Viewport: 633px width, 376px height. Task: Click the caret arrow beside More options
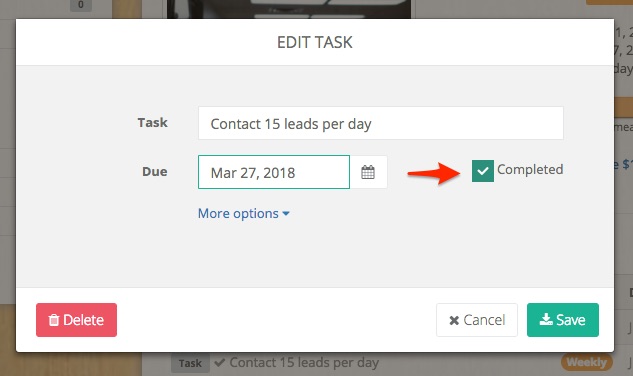[286, 214]
